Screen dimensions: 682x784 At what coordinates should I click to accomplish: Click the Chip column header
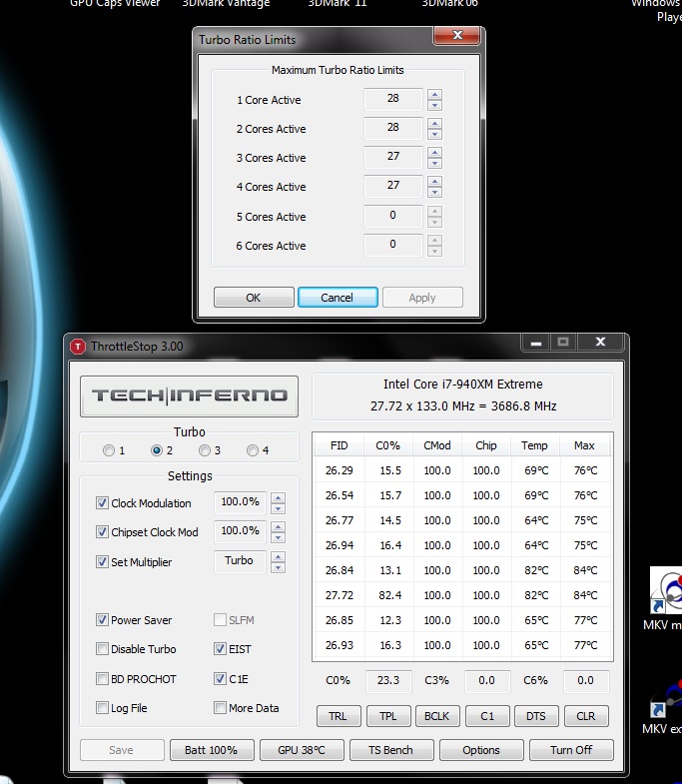pos(486,445)
